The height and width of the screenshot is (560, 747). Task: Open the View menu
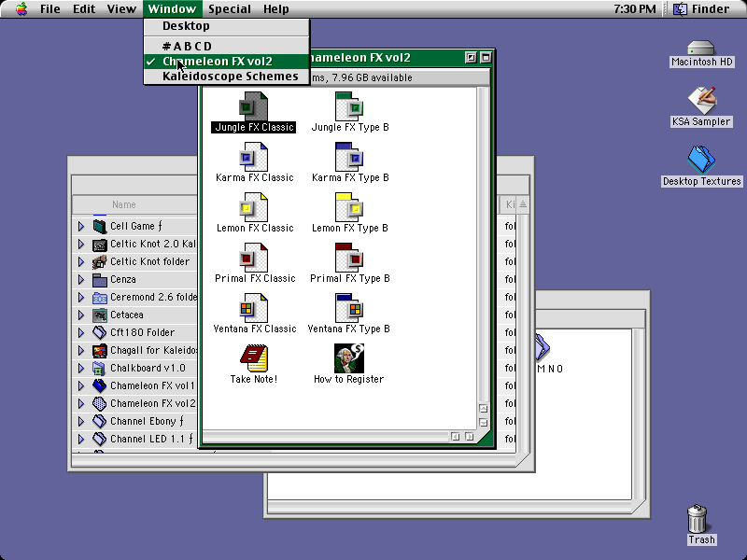coord(121,8)
